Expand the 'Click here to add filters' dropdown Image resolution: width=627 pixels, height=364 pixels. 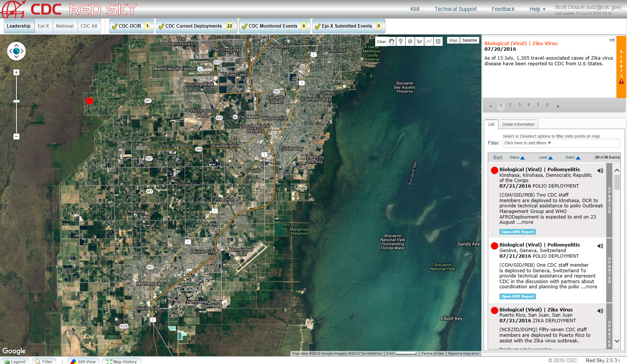pos(527,143)
